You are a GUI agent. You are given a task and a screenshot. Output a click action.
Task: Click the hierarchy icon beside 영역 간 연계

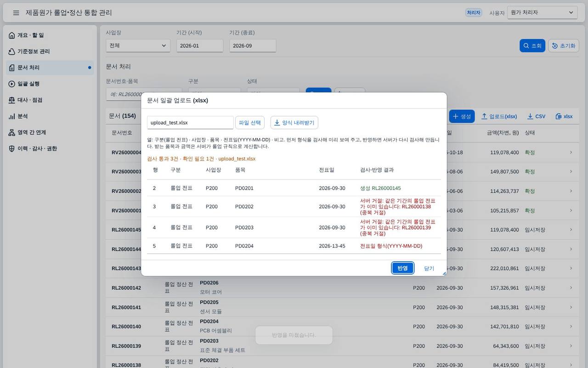(x=12, y=132)
